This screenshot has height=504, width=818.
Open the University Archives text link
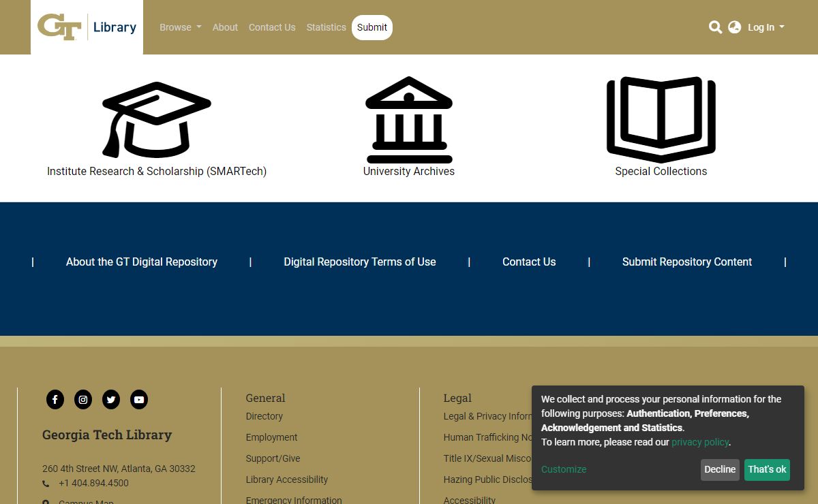pyautogui.click(x=409, y=172)
